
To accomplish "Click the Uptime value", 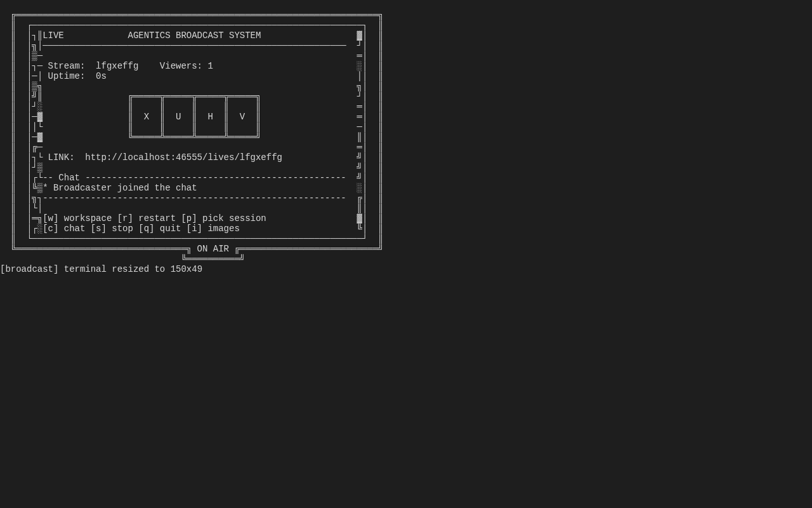I will point(101,76).
